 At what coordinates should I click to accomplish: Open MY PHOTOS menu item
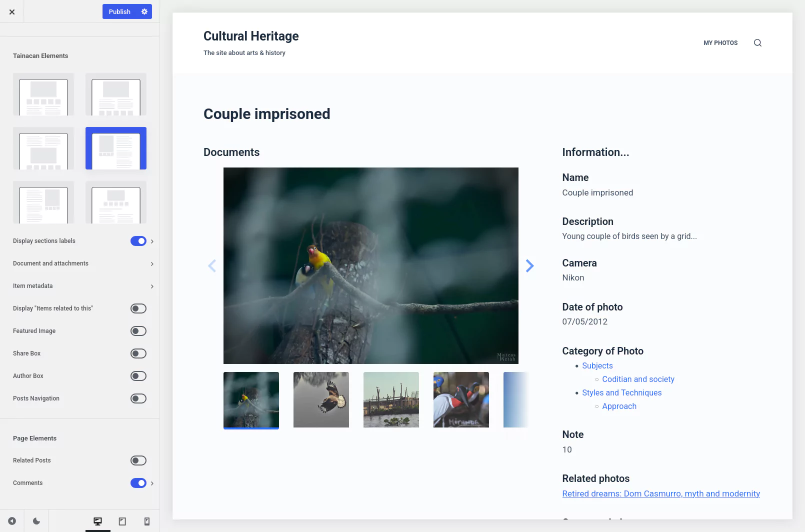720,43
